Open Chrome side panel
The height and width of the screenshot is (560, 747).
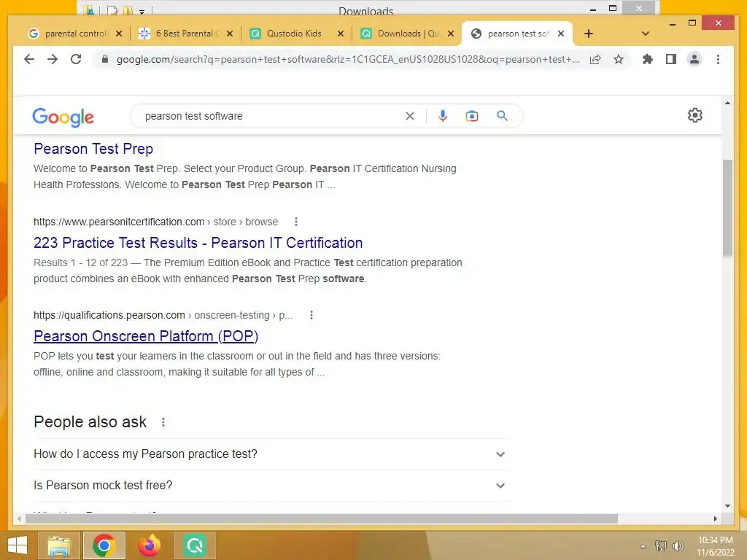point(671,60)
